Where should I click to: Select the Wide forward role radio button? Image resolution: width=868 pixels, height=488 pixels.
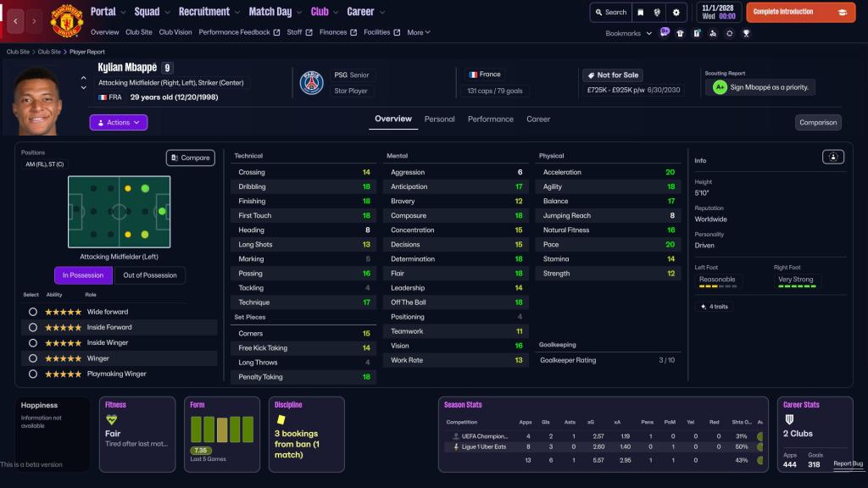click(x=33, y=312)
